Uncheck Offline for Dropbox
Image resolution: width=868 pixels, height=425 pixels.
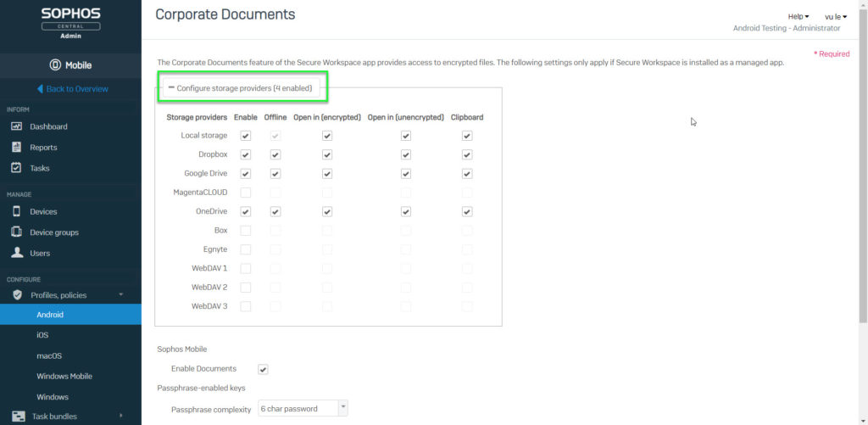point(275,154)
